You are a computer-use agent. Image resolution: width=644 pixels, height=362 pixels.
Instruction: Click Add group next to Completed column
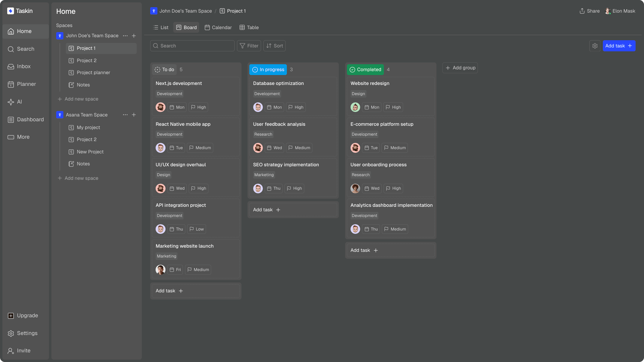pos(460,68)
